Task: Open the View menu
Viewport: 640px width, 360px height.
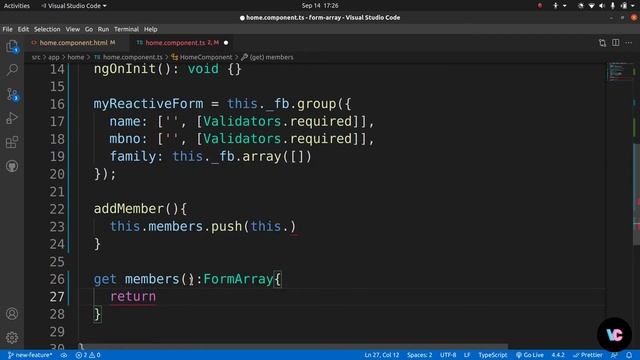Action: point(73,29)
